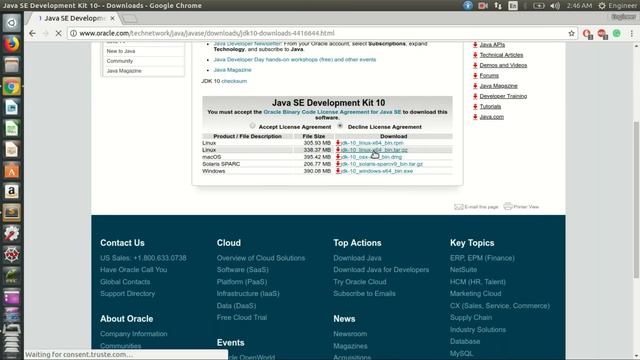Open NetSuite under Key Topics
Image resolution: width=640 pixels, height=360 pixels.
coord(463,270)
